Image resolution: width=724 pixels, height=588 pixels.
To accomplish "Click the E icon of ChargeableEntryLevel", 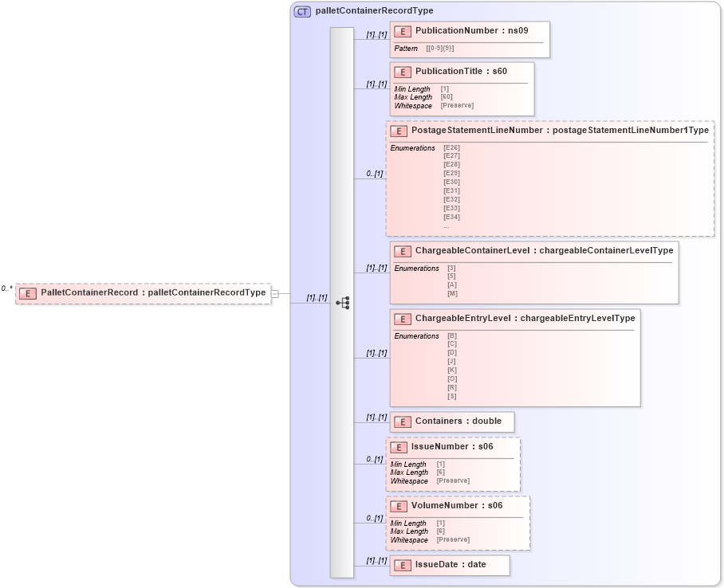I will point(399,317).
